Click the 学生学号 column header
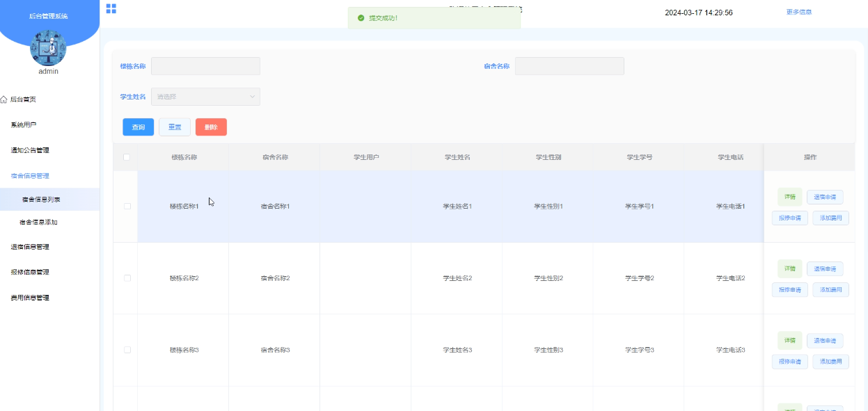Image resolution: width=868 pixels, height=411 pixels. [640, 157]
